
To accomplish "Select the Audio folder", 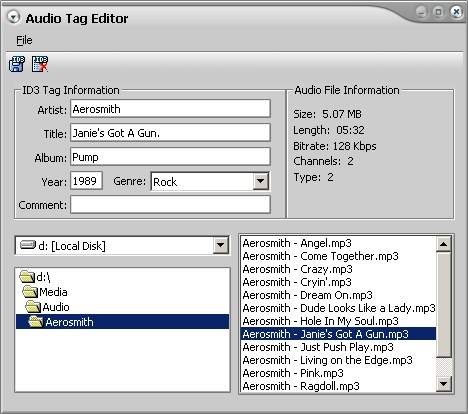I will coord(47,307).
